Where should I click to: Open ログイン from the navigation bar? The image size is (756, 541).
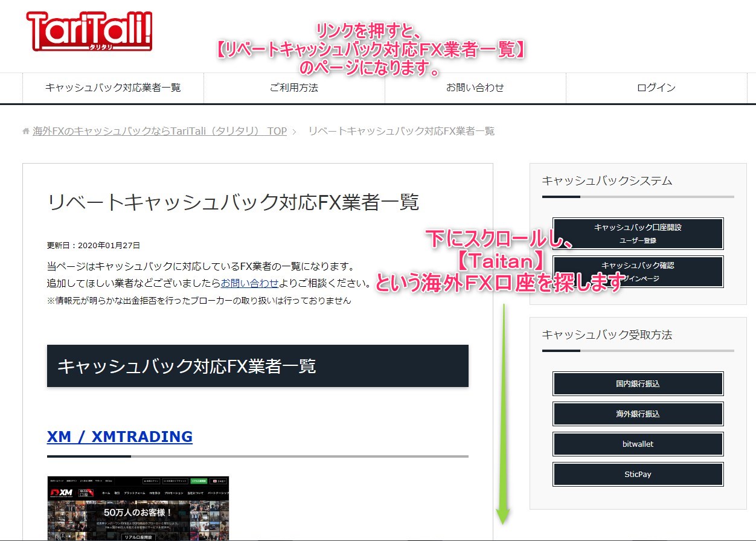[656, 88]
